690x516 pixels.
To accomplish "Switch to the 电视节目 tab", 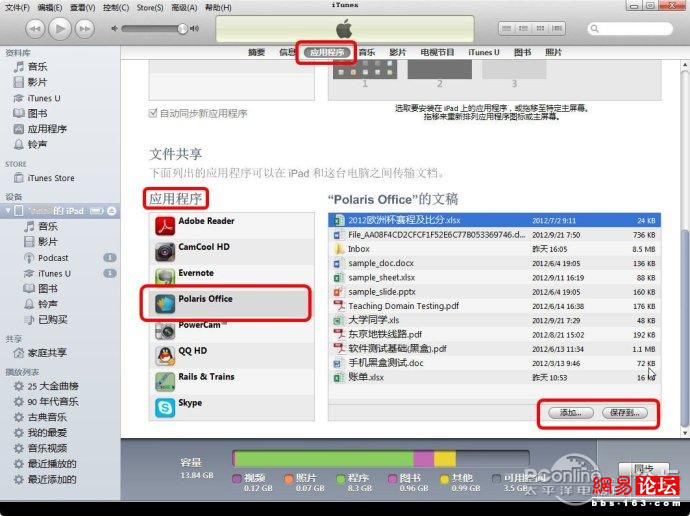I will point(437,52).
